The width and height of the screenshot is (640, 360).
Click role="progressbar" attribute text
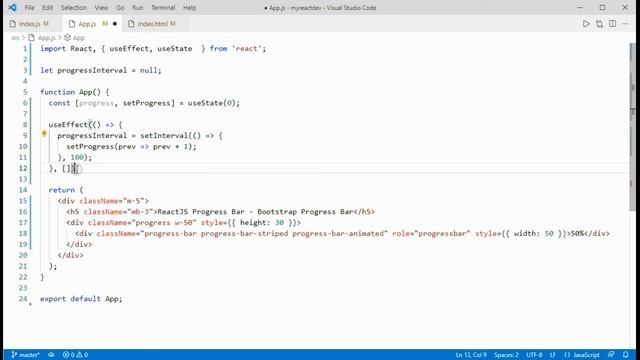pyautogui.click(x=431, y=233)
